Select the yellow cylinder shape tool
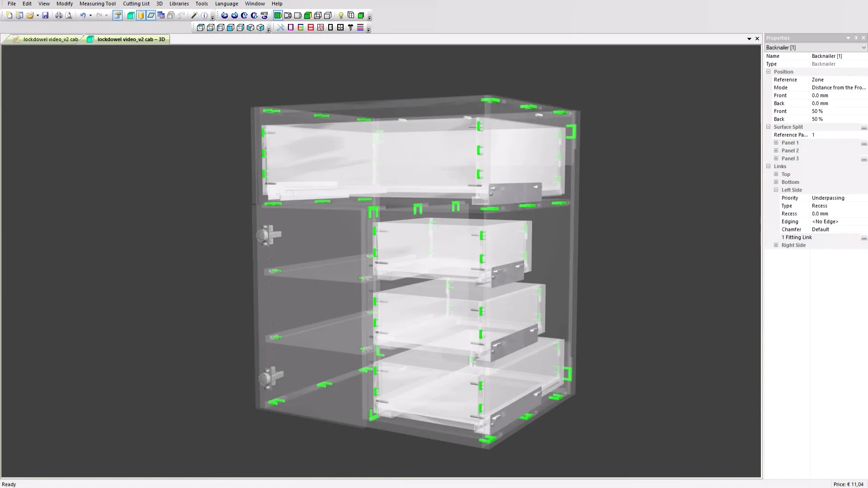This screenshot has width=868, height=488. pyautogui.click(x=142, y=15)
